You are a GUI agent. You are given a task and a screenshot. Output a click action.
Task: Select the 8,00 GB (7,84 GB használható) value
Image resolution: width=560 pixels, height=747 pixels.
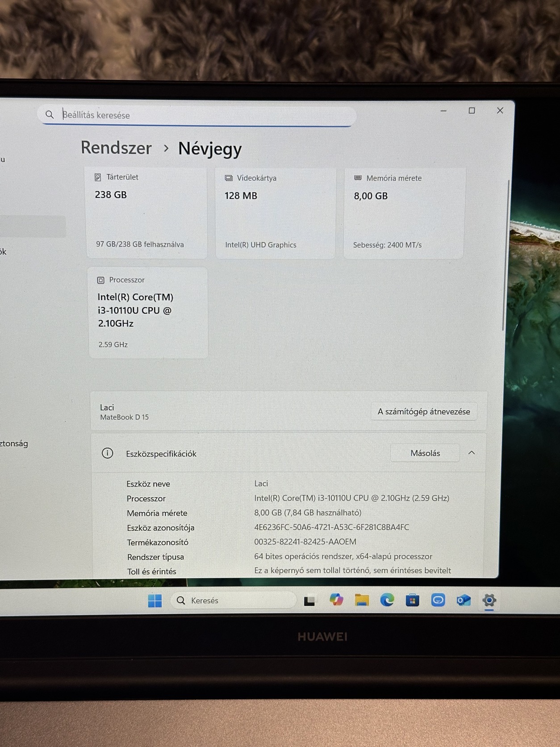click(308, 512)
